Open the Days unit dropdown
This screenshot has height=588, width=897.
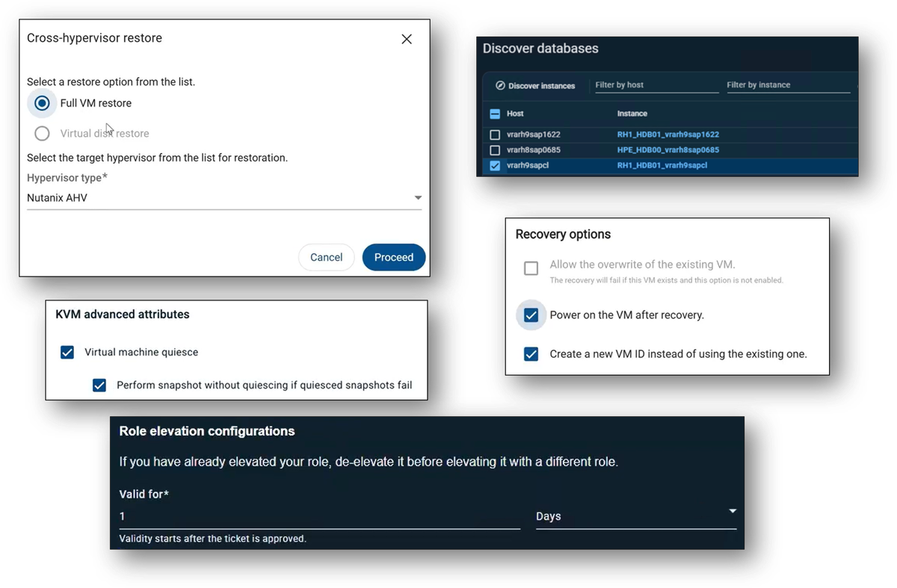pyautogui.click(x=636, y=516)
